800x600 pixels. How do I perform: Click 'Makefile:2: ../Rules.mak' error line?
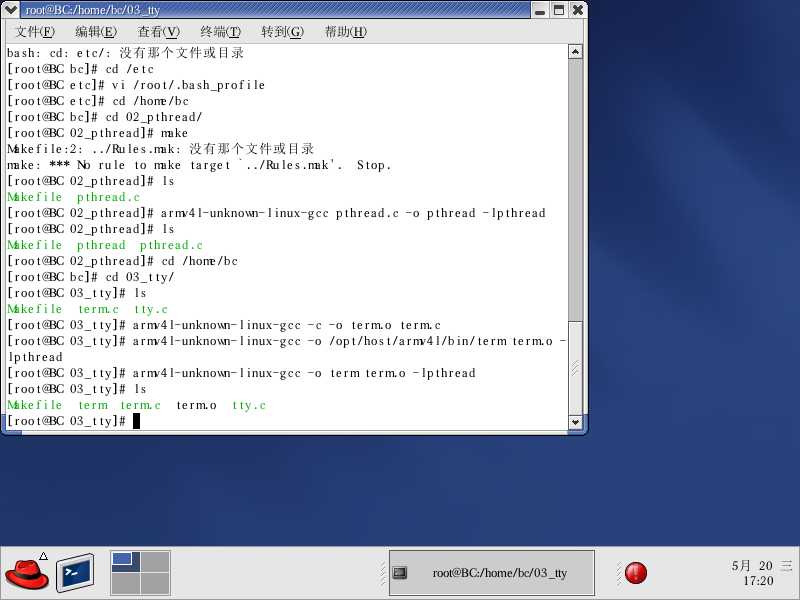[x=161, y=149]
